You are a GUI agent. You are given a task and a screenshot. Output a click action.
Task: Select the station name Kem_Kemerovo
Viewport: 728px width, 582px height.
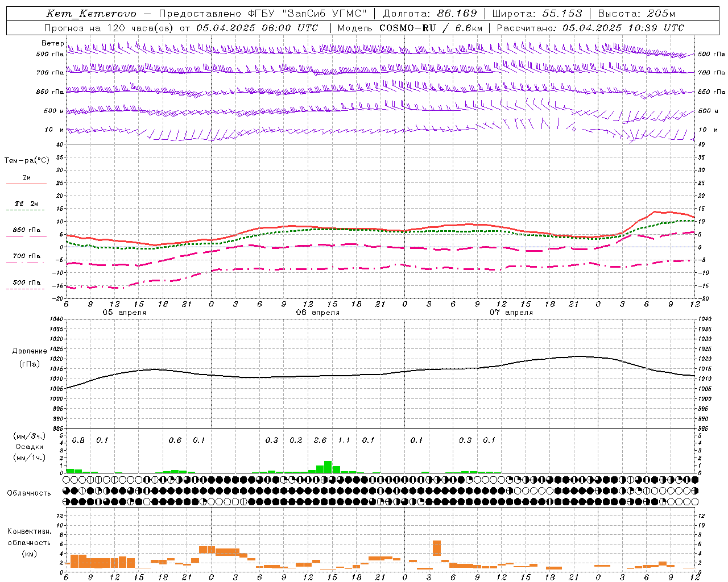[x=91, y=14]
